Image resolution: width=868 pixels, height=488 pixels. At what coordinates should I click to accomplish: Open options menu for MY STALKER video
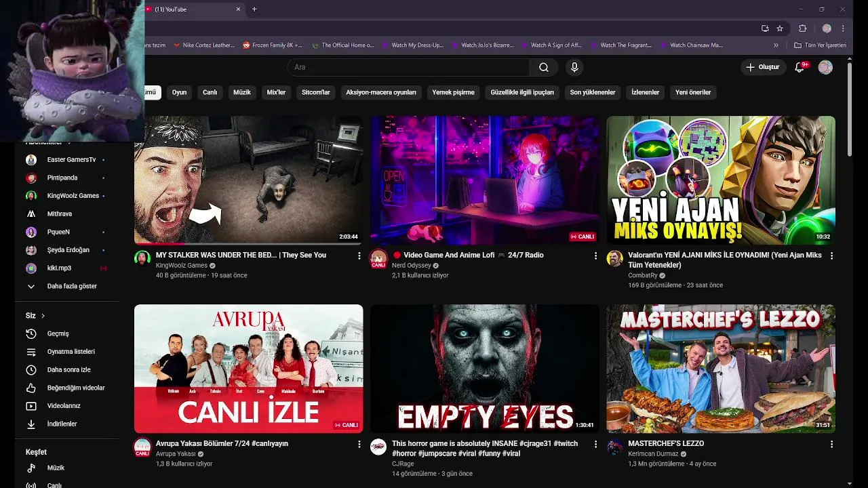point(359,256)
